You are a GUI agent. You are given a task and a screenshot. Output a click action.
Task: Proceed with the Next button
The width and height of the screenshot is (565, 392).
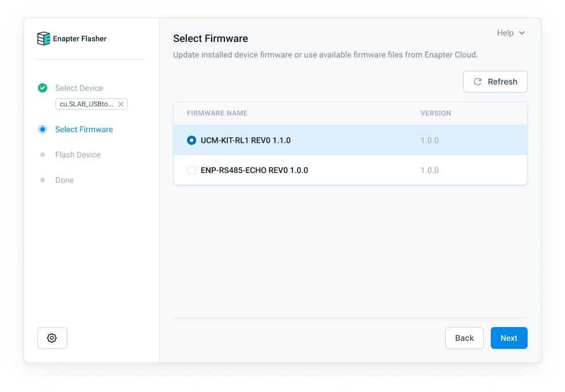pos(509,338)
